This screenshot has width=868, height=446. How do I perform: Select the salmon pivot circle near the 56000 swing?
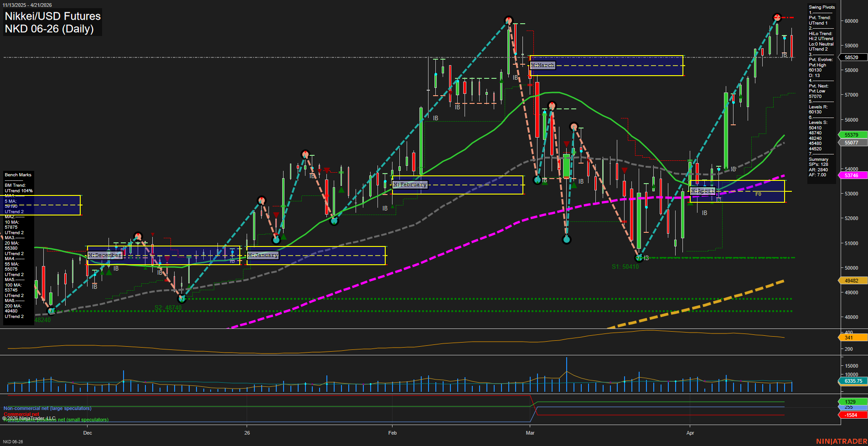574,126
